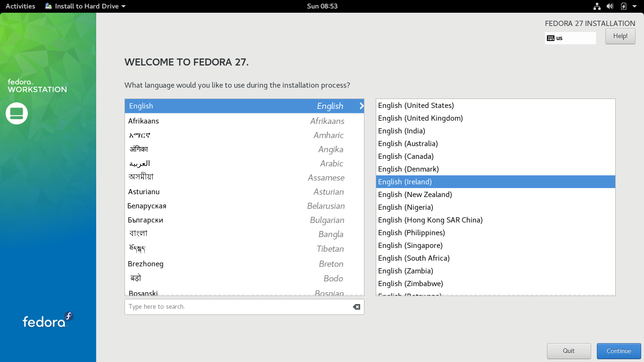Click the keyboard layout icon labeled us
The height and width of the screenshot is (362, 644).
point(550,38)
